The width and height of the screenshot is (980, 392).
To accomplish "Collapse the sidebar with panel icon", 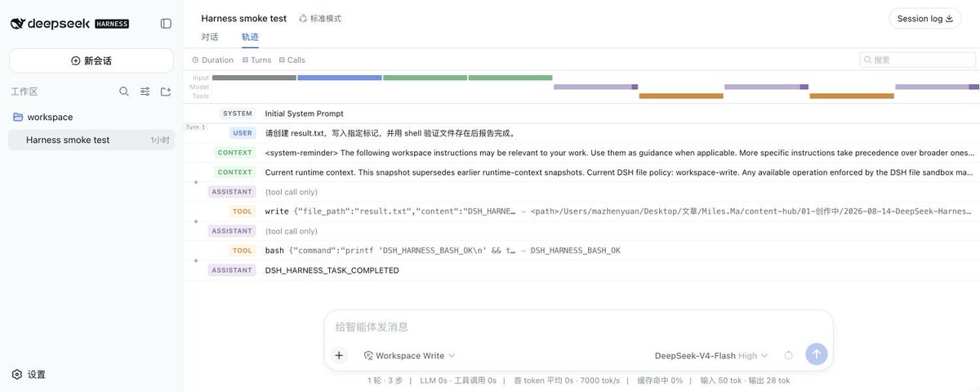I will click(x=166, y=24).
